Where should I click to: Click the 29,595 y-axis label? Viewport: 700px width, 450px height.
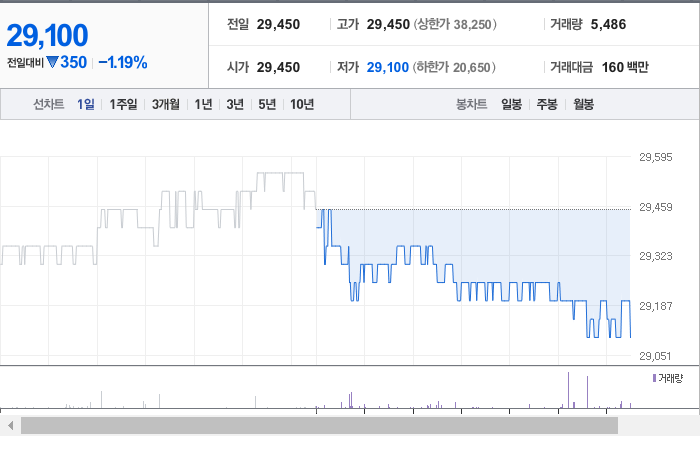(x=655, y=157)
